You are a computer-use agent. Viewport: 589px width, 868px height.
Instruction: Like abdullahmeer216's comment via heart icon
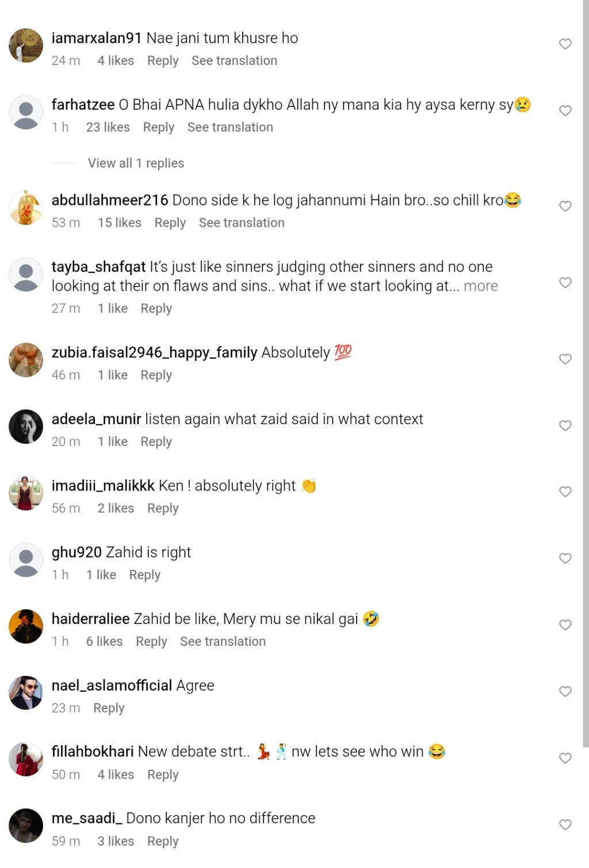pos(565,206)
